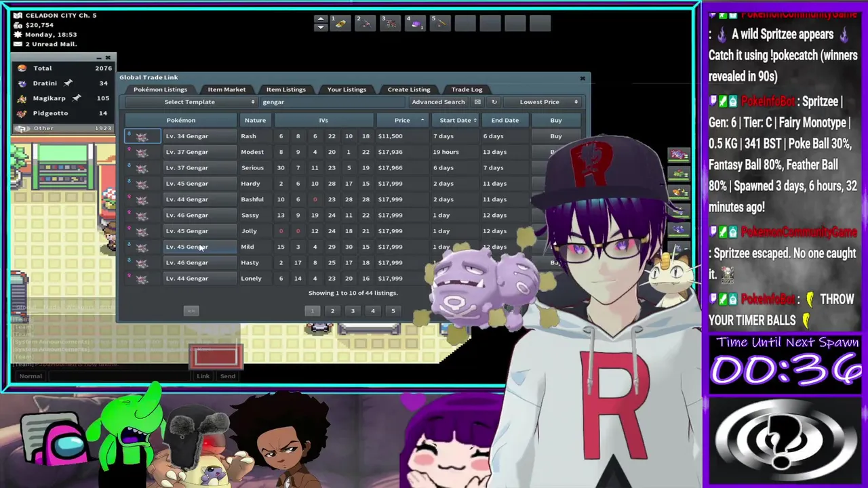Click Bashful Lv. 44 Gengar sprite icon
Screen dimensions: 868x488
(142, 199)
